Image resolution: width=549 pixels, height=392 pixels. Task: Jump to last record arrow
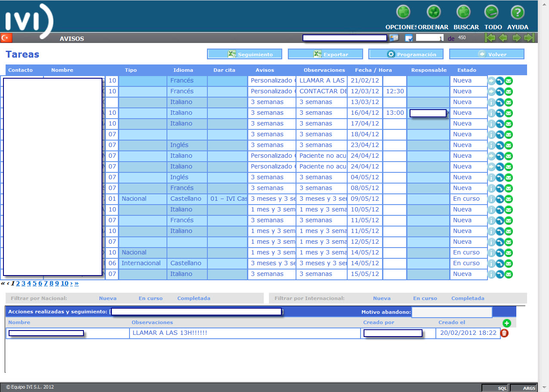click(x=529, y=38)
